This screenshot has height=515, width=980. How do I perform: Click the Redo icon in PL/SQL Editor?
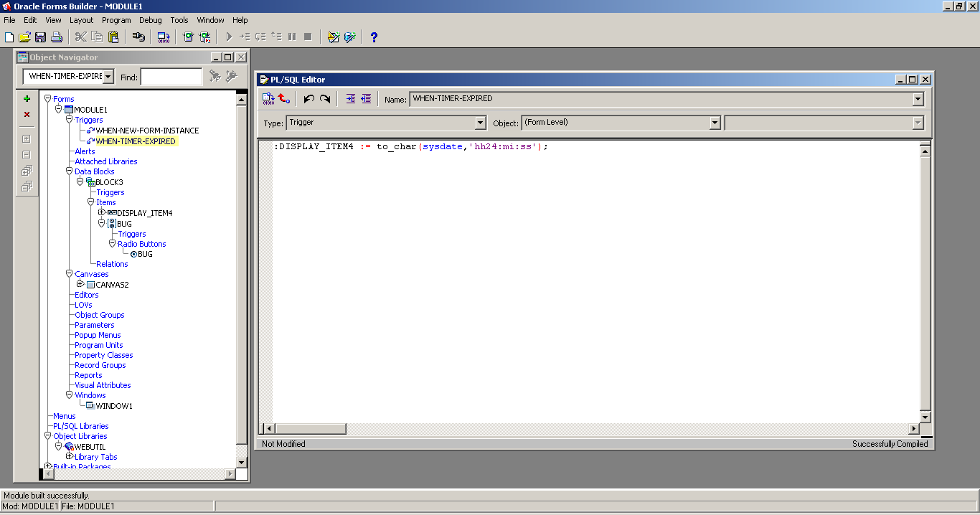click(325, 99)
